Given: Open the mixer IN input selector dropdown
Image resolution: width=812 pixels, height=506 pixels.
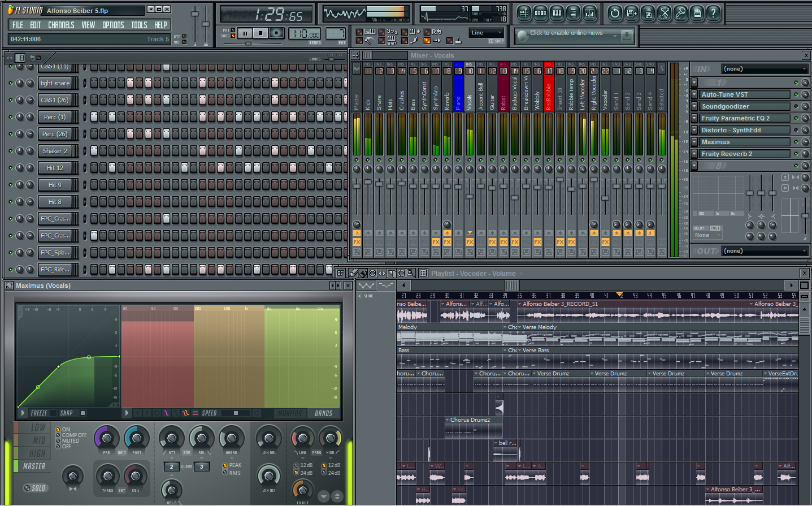Looking at the screenshot, I should pos(765,69).
